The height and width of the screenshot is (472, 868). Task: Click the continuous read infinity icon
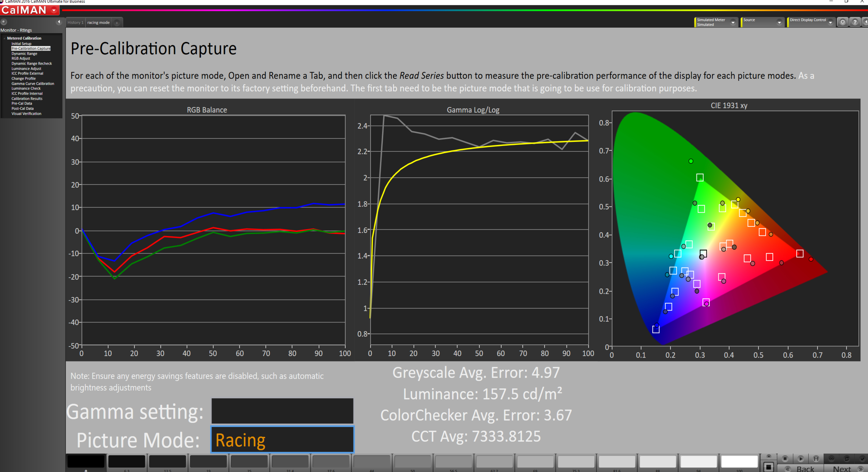831,458
